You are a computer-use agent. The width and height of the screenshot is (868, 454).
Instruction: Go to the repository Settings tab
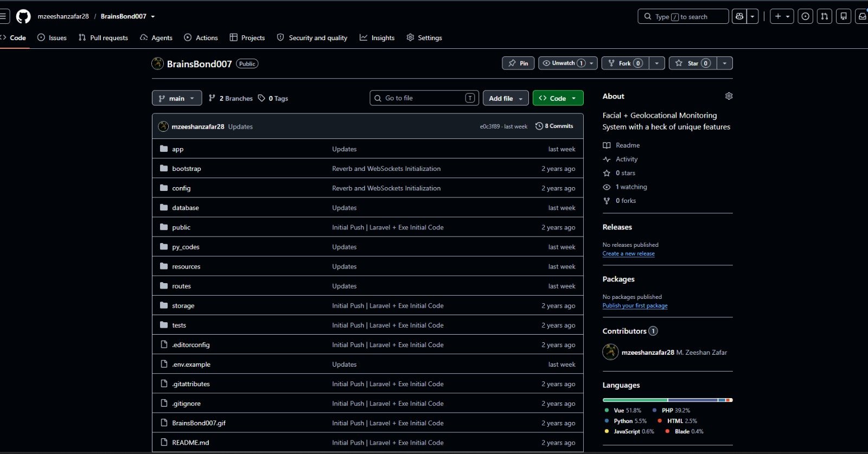(x=424, y=37)
